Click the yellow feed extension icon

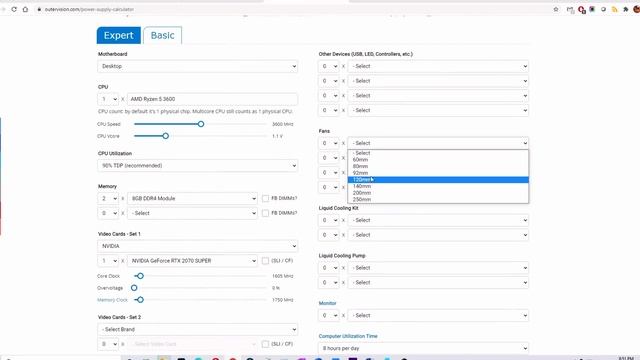[x=615, y=9]
